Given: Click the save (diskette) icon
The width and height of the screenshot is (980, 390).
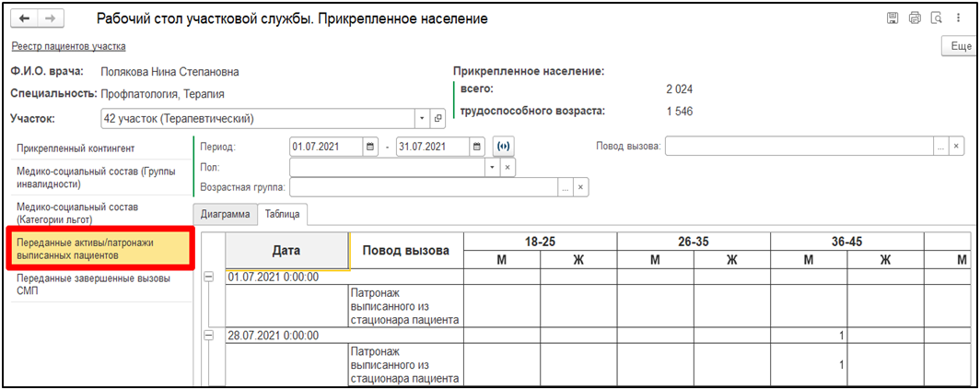Looking at the screenshot, I should click(x=892, y=18).
